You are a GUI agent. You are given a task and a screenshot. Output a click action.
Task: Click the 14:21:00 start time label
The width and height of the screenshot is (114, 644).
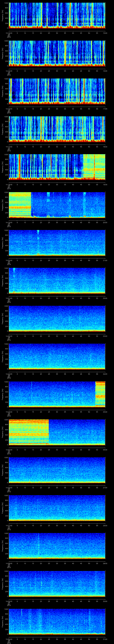(9, 298)
